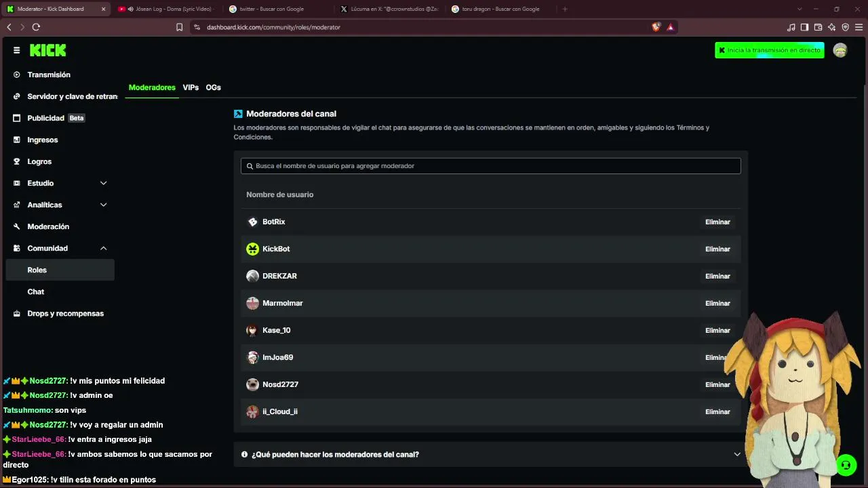
Task: Remove KickBot with its Eliminar button
Action: coord(717,249)
